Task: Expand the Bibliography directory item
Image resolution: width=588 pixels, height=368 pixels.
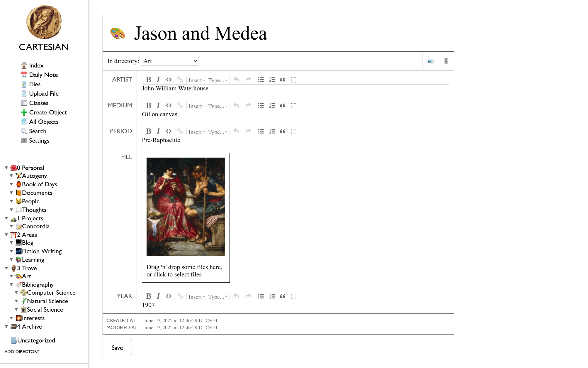Action: click(x=11, y=284)
